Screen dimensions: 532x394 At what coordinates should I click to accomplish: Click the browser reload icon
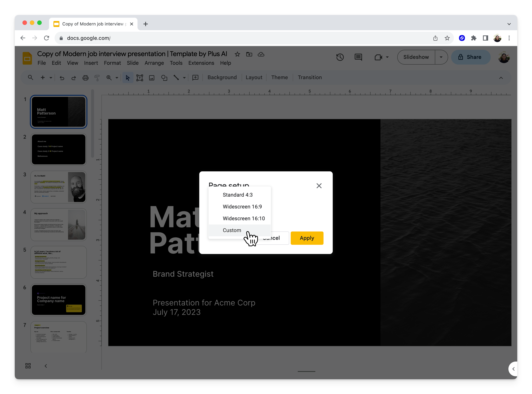pyautogui.click(x=46, y=38)
